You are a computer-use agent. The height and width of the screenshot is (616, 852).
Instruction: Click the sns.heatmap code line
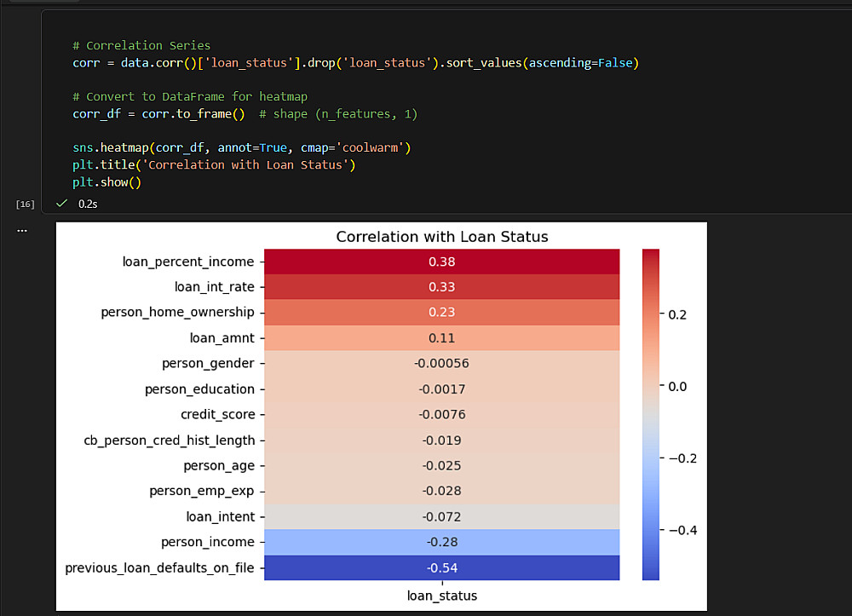coord(241,147)
